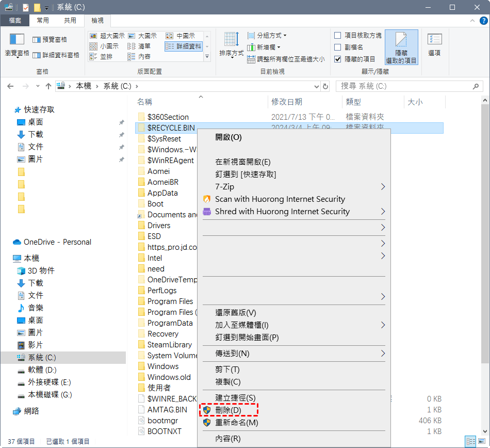Expand Shred with Huorong Internet Security submenu

pyautogui.click(x=383, y=212)
